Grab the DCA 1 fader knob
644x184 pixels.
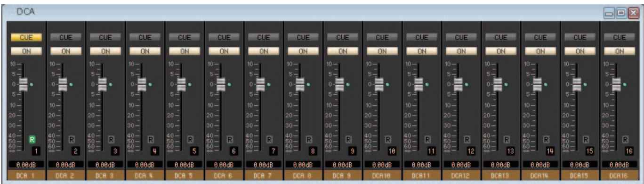tap(24, 84)
